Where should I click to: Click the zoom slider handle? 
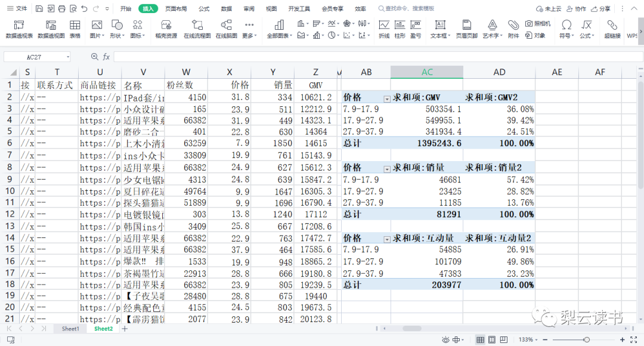587,339
